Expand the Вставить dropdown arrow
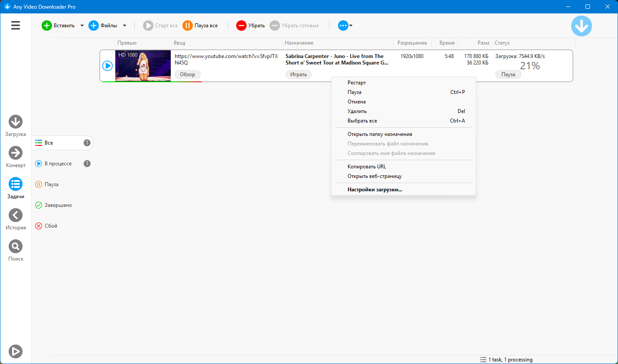 click(x=82, y=26)
